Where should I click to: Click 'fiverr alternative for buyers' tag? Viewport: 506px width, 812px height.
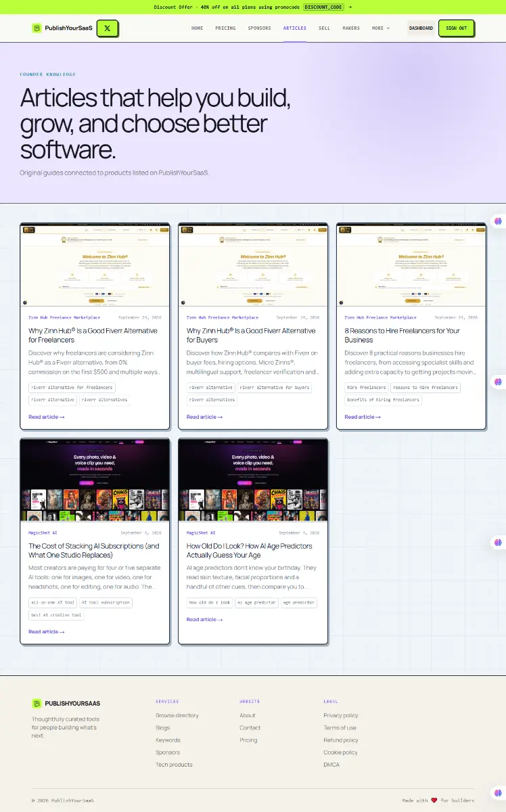click(x=275, y=388)
